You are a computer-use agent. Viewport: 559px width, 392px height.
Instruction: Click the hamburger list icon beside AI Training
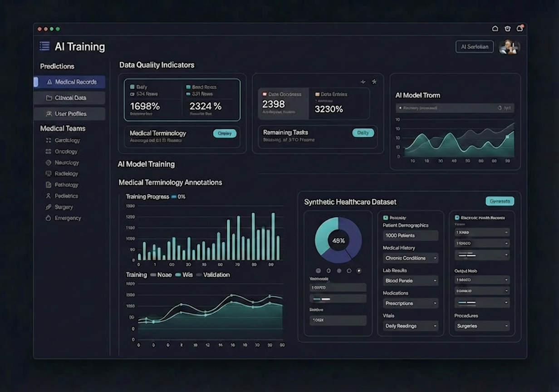coord(44,46)
